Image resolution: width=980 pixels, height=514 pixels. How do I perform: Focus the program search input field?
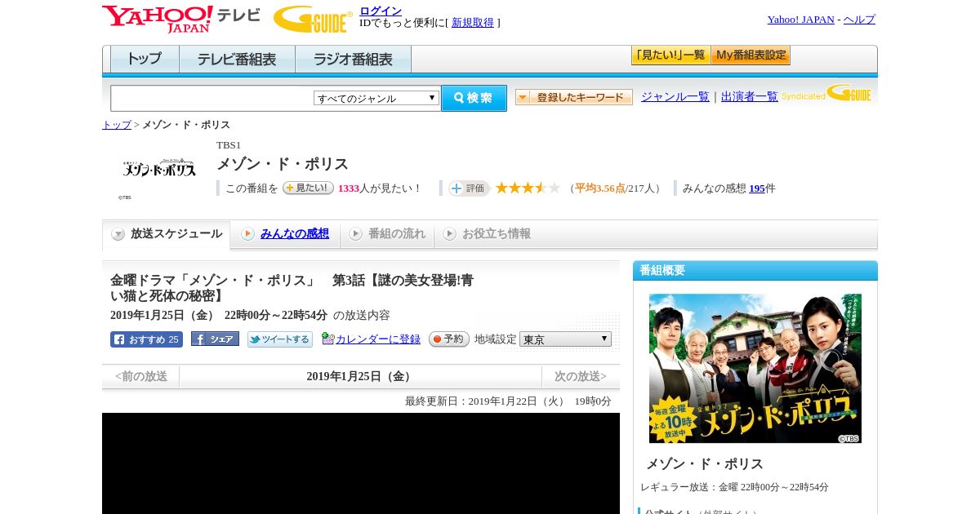(212, 98)
